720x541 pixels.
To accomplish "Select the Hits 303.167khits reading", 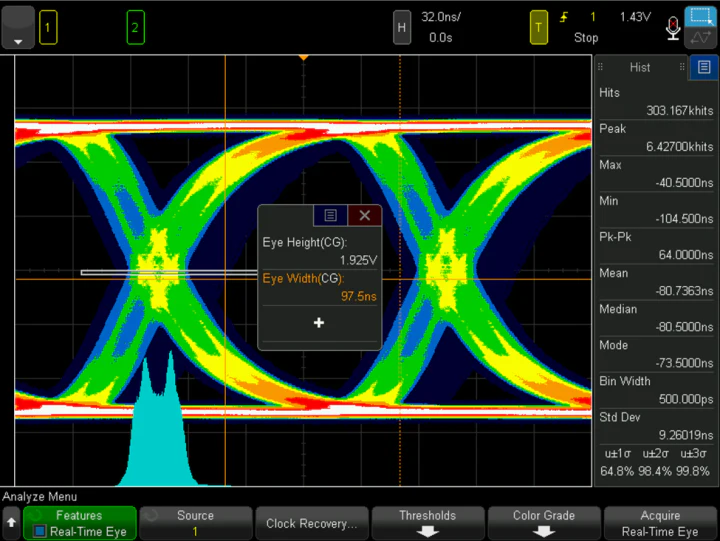I will click(656, 101).
